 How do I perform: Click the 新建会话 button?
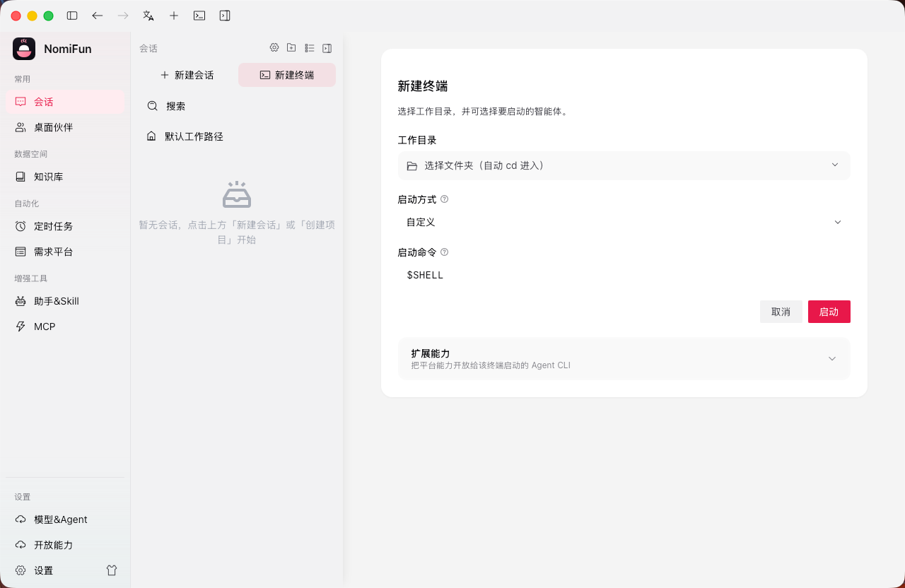(187, 75)
